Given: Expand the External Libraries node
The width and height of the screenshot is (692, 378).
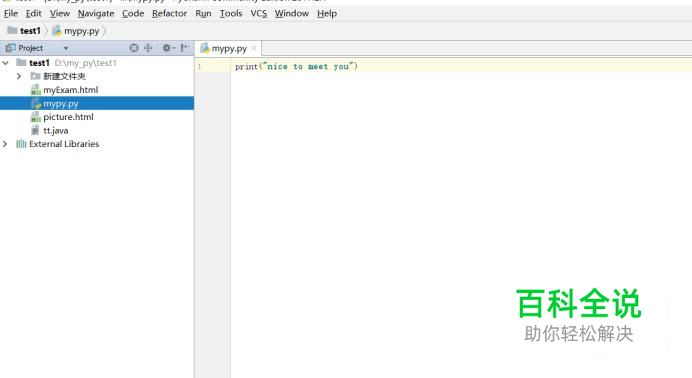Looking at the screenshot, I should pyautogui.click(x=5, y=144).
